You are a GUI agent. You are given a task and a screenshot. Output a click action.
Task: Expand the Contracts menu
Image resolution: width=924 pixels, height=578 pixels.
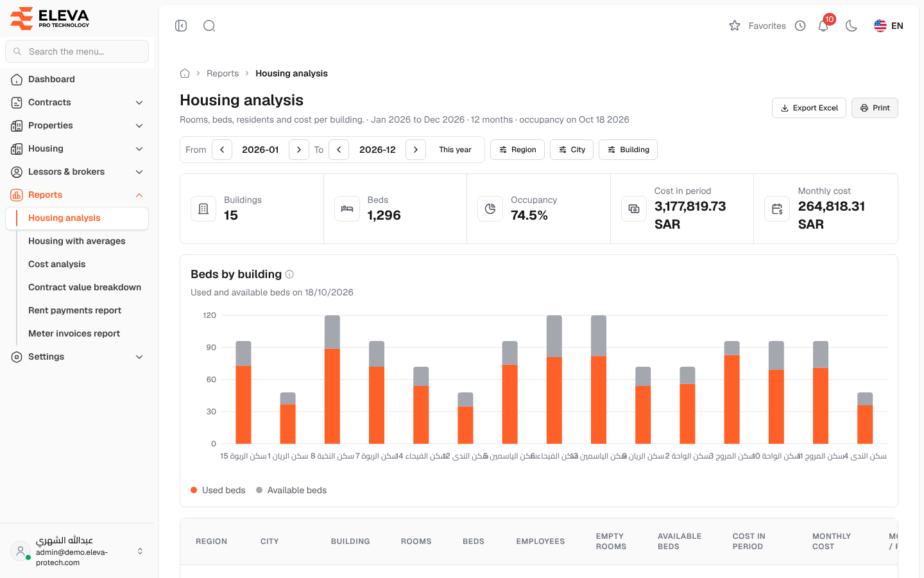(x=77, y=102)
